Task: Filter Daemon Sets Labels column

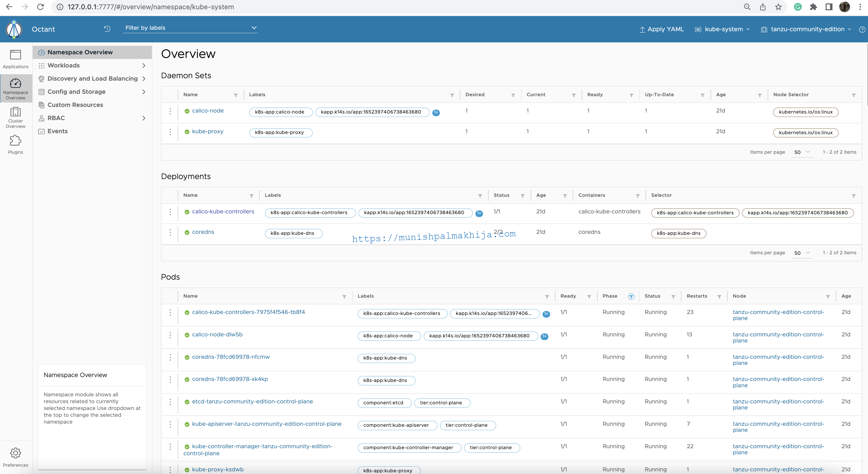Action: point(452,95)
